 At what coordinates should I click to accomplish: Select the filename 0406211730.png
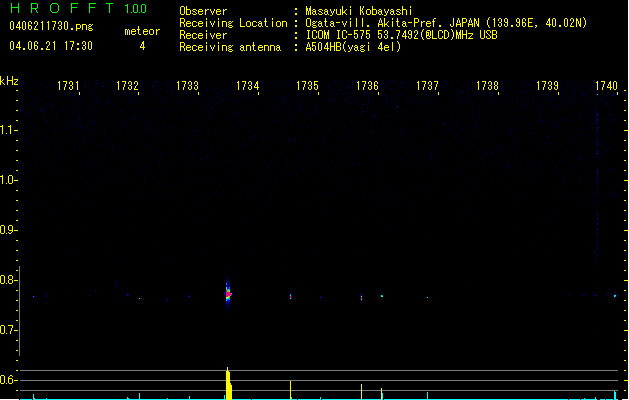pos(51,27)
